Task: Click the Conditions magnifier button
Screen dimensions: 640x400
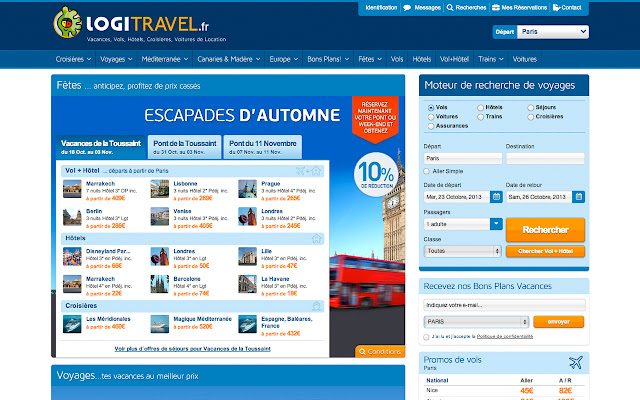Action: pos(380,351)
